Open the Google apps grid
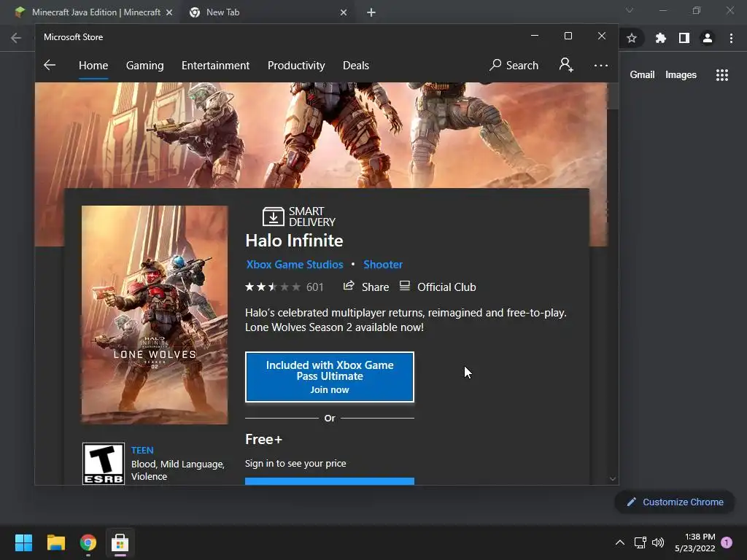Viewport: 747px width, 560px height. coord(722,75)
